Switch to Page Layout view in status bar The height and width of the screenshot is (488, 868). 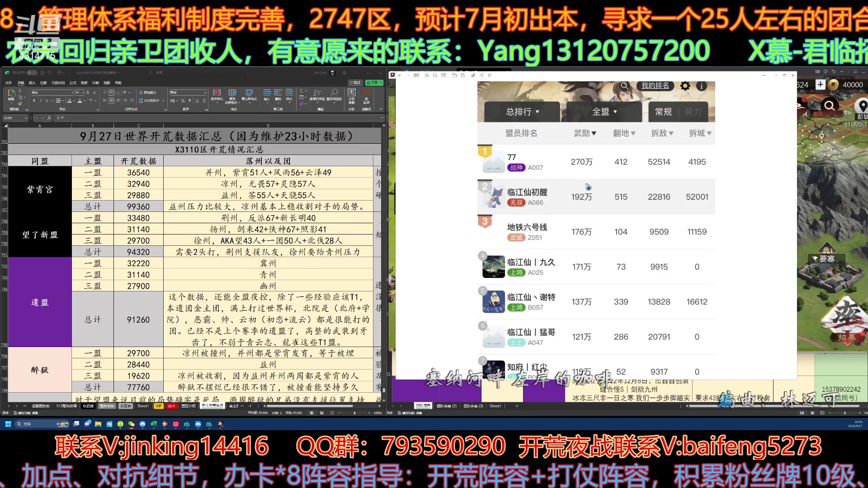pos(321,413)
